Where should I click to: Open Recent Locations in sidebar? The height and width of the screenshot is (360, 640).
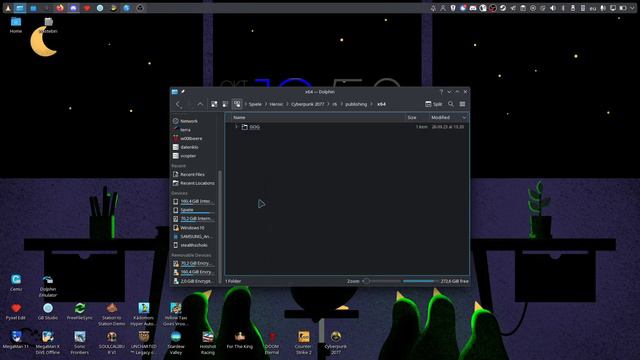193,183
